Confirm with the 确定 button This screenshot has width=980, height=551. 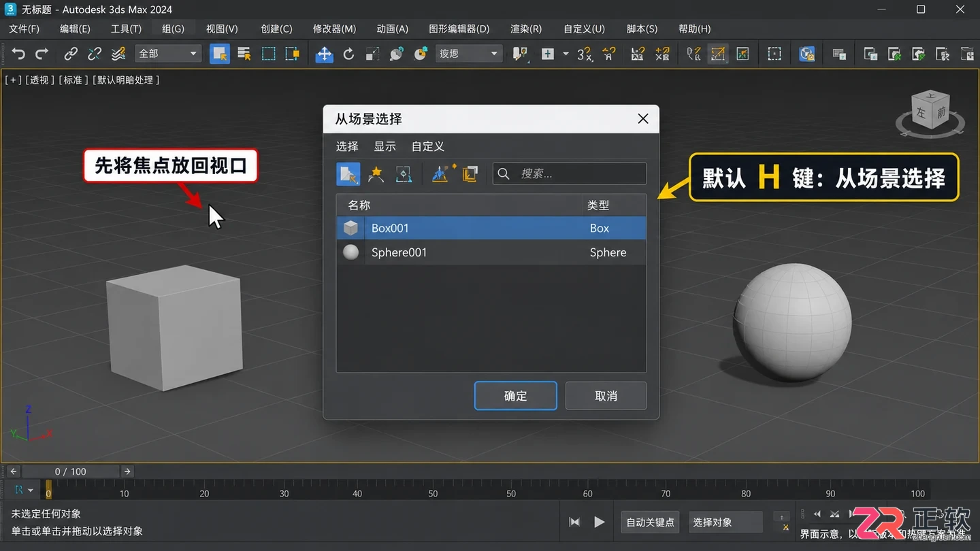tap(516, 396)
